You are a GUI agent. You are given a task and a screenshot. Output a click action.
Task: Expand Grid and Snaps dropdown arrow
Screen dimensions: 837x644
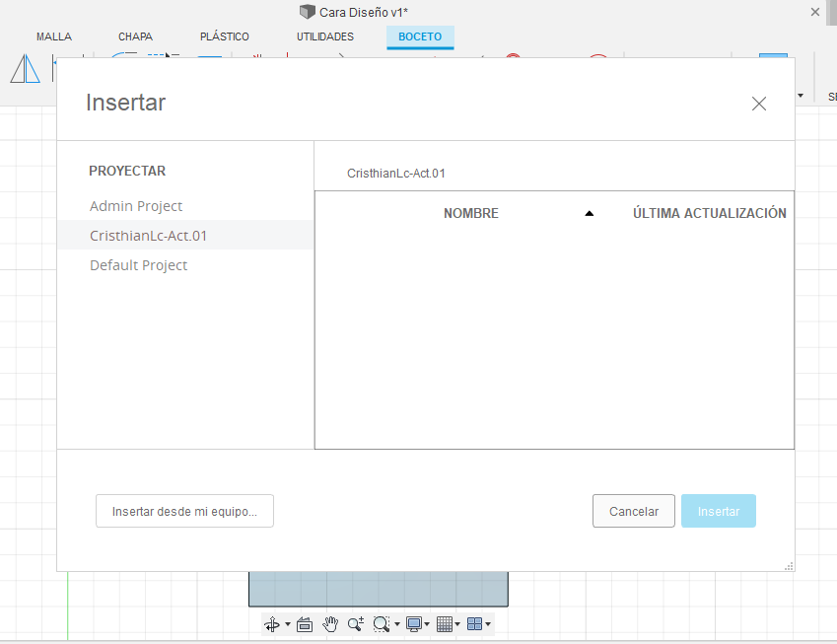tap(457, 624)
